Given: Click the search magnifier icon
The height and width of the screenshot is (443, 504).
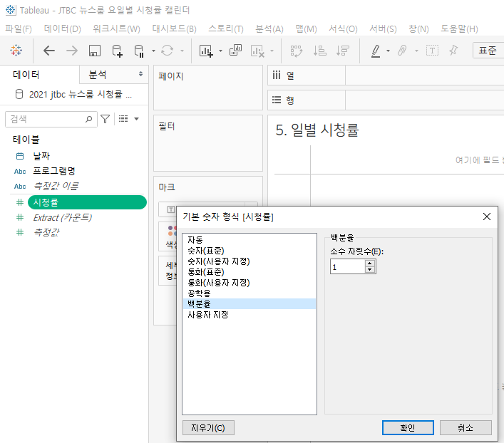Looking at the screenshot, I should click(88, 119).
